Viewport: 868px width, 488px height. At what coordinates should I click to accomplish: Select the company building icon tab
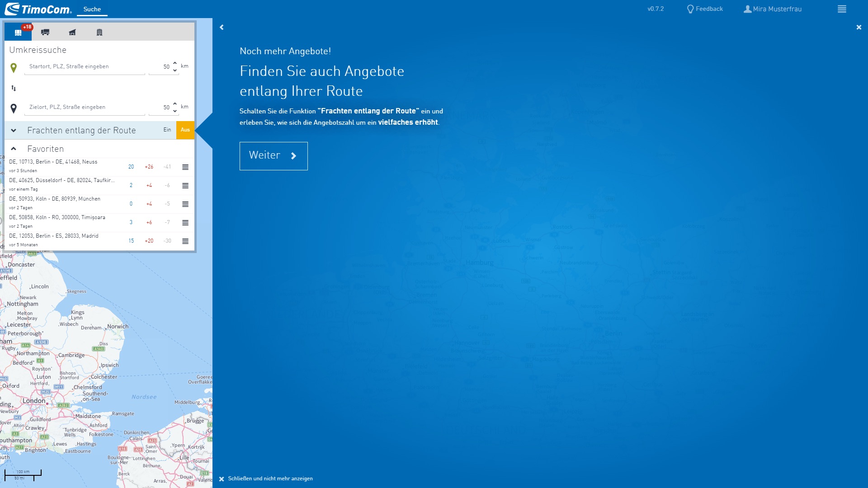(99, 32)
